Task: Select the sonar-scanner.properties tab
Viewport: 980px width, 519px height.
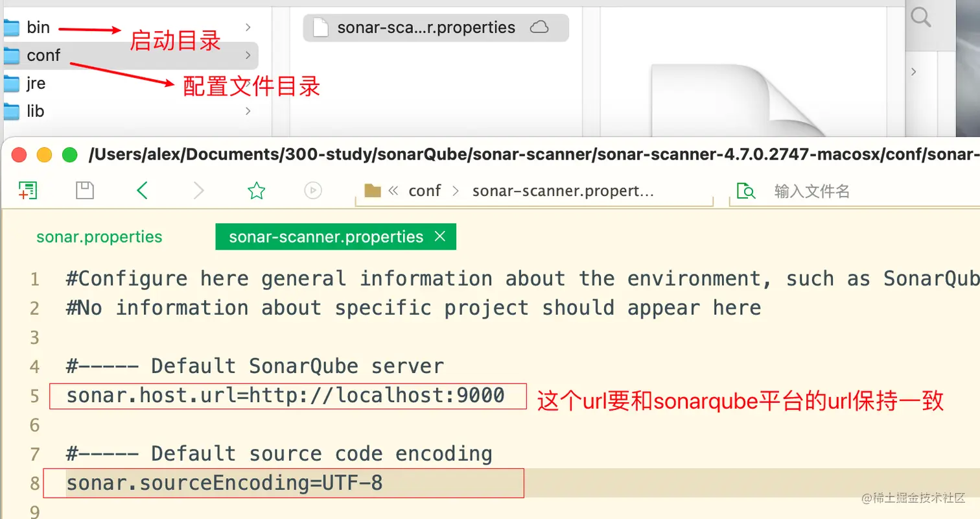Action: [x=326, y=237]
